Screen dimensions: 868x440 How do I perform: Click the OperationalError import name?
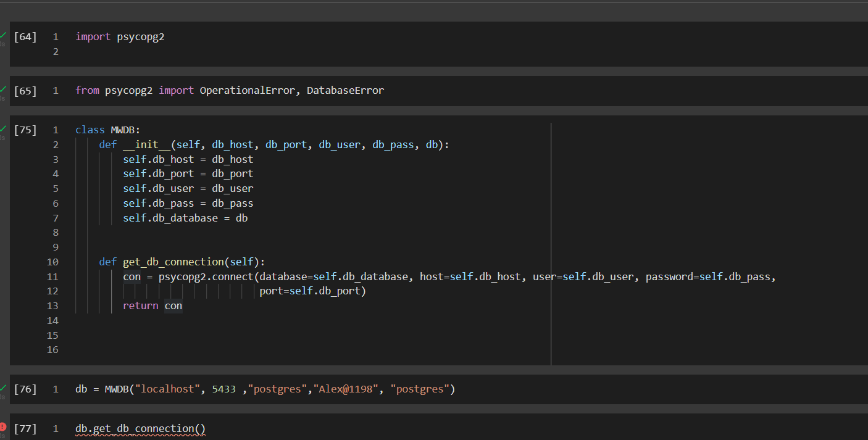249,91
